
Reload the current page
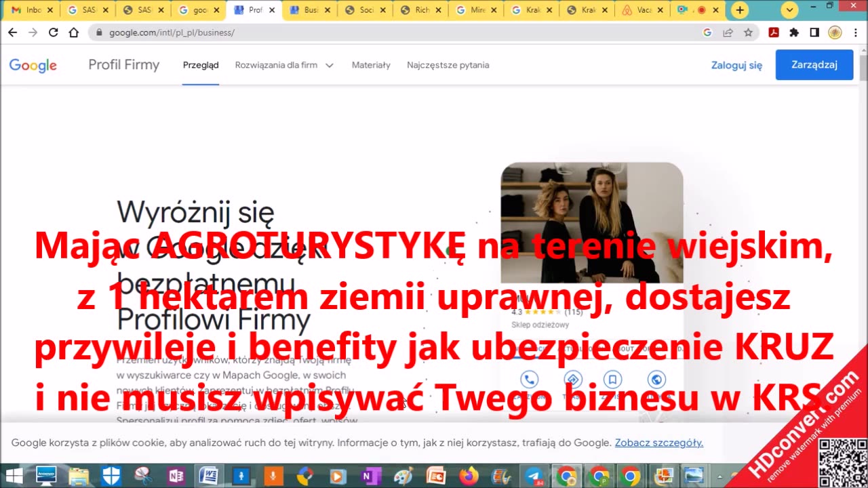tap(53, 33)
